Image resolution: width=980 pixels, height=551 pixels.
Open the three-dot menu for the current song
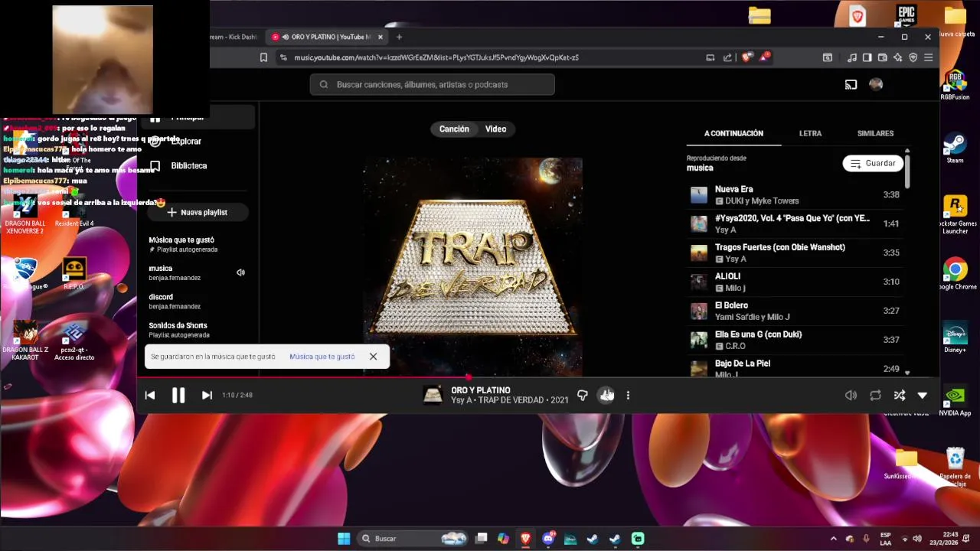coord(628,395)
